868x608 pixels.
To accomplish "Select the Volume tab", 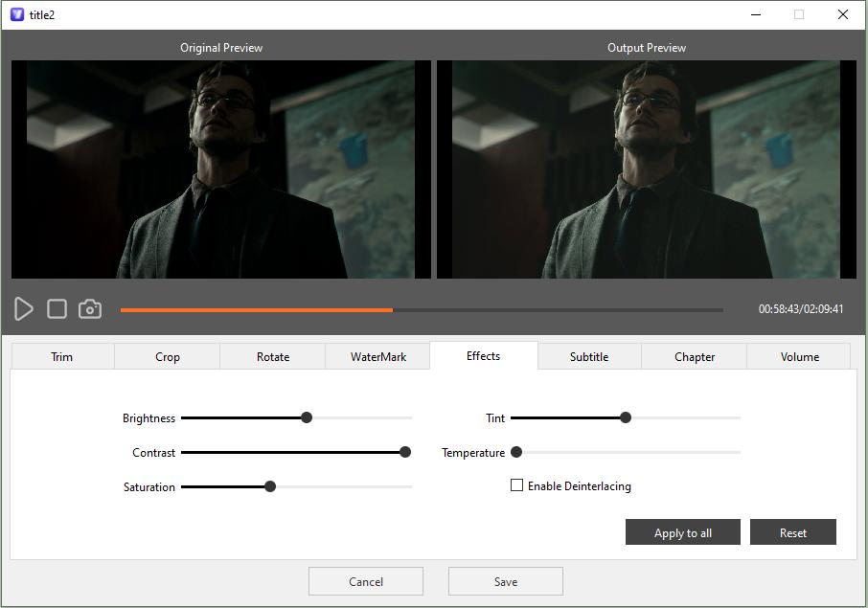I will (799, 356).
